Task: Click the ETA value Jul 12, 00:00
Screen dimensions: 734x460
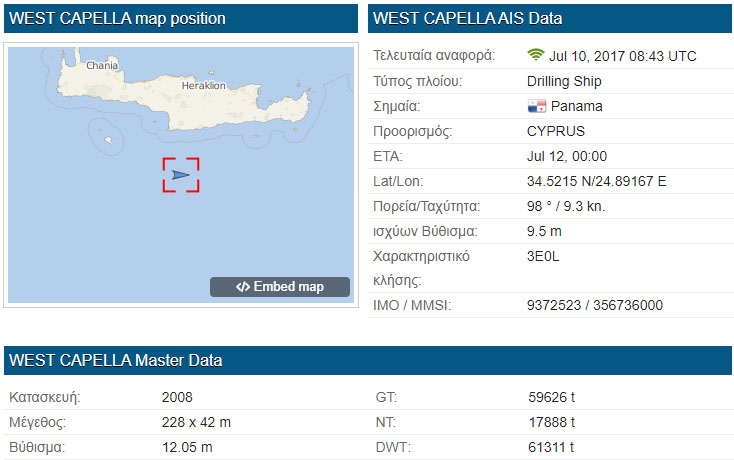Action: [x=566, y=156]
